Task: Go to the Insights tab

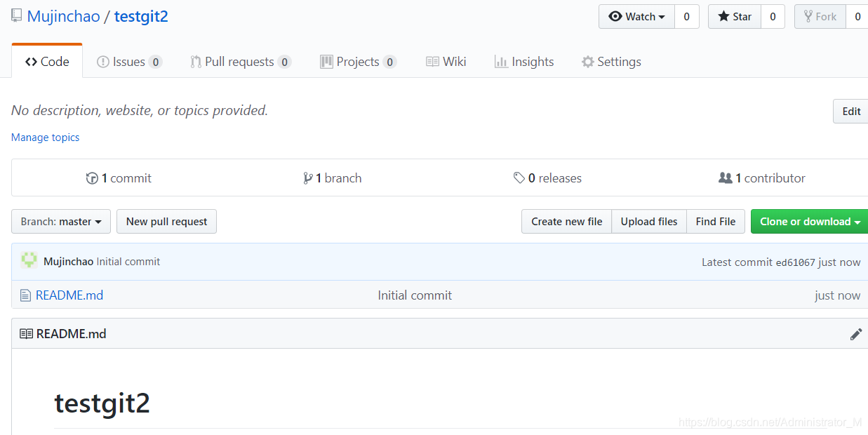Action: [x=524, y=62]
